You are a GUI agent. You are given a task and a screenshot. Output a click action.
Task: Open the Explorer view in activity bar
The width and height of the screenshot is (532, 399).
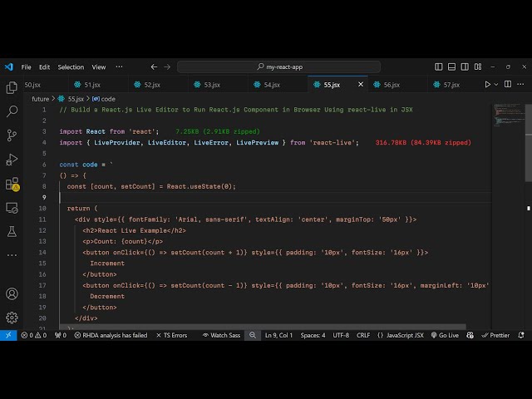tap(12, 87)
